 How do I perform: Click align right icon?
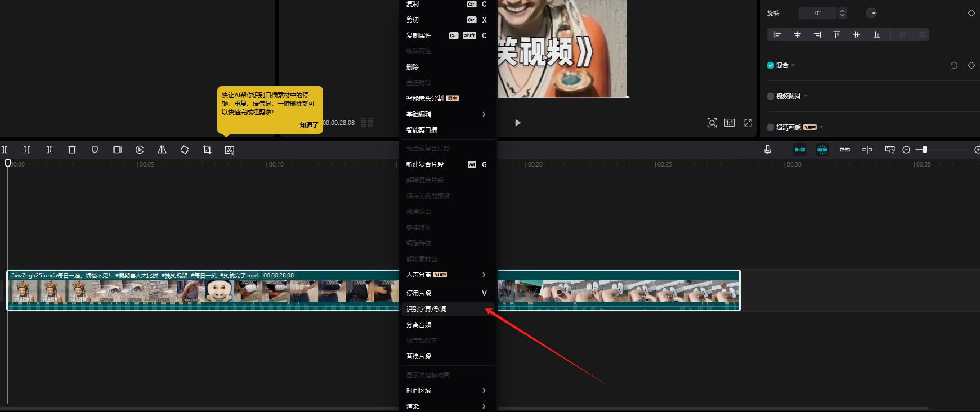(817, 35)
